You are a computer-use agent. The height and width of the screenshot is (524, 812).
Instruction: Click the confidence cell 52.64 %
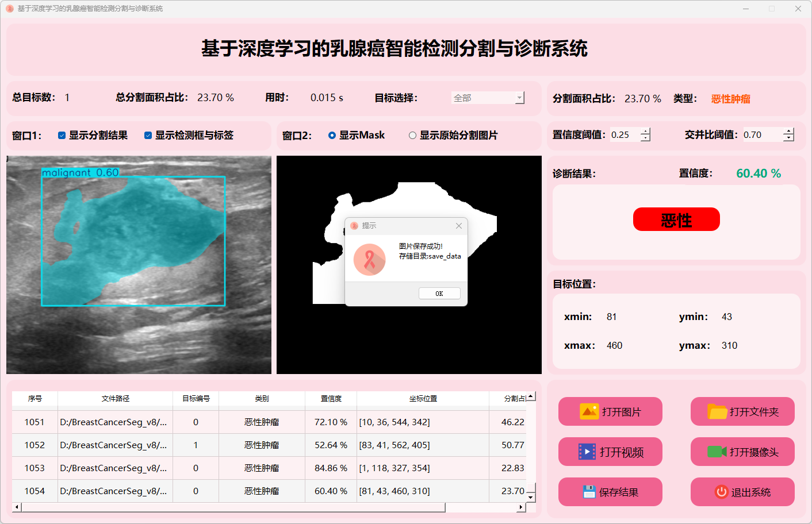[331, 445]
